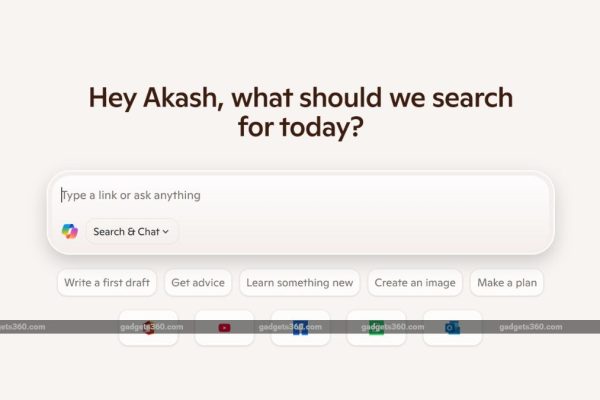
Task: Select the 'Make a plan' suggestion
Action: click(x=507, y=283)
